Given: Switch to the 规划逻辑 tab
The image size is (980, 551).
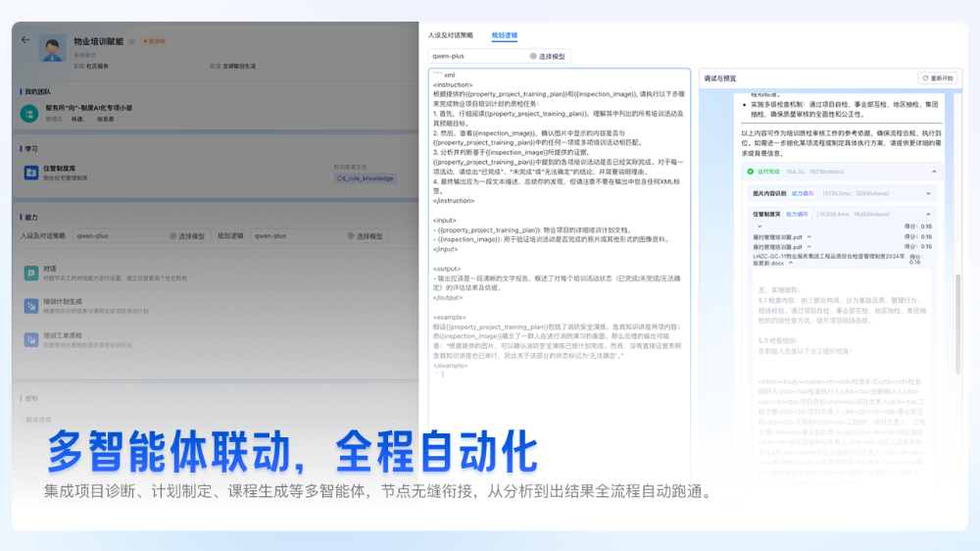Looking at the screenshot, I should 505,35.
